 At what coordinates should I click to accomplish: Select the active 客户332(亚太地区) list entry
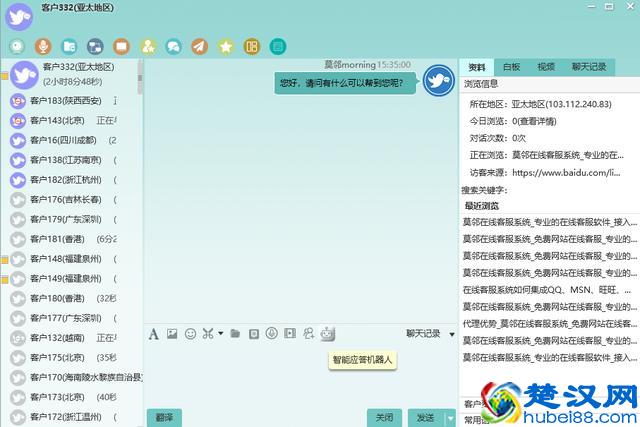click(x=69, y=75)
